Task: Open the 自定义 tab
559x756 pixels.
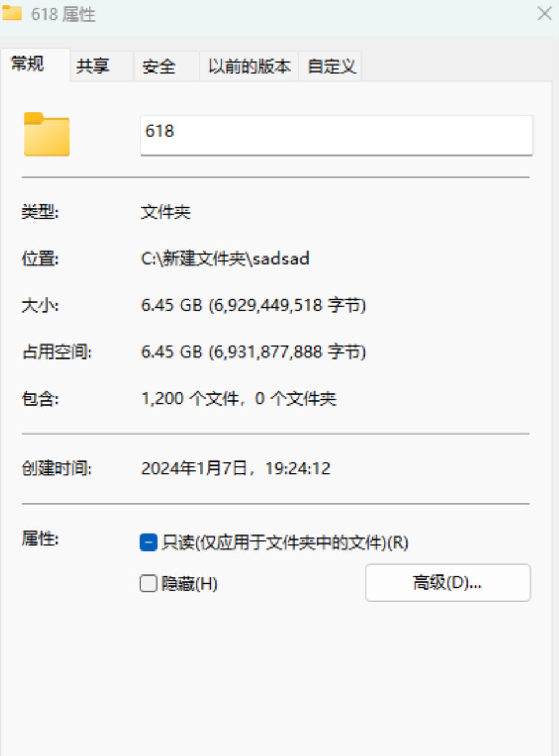Action: [x=331, y=66]
